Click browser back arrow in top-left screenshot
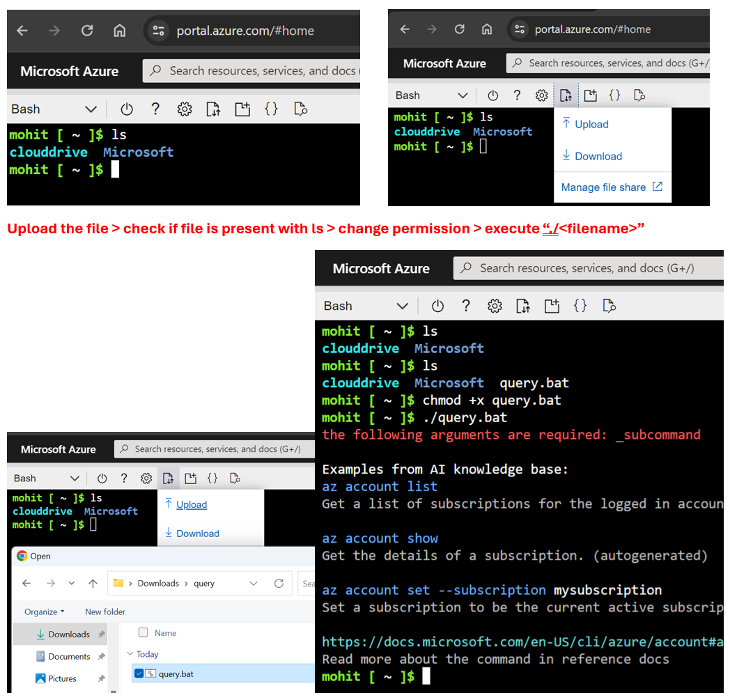 [x=22, y=31]
